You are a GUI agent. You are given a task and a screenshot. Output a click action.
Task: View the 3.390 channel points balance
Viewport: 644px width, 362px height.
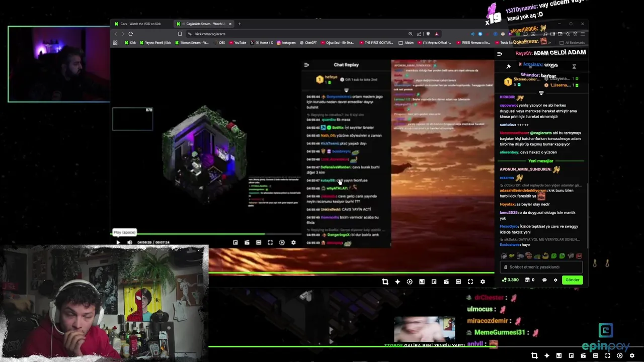coord(510,280)
